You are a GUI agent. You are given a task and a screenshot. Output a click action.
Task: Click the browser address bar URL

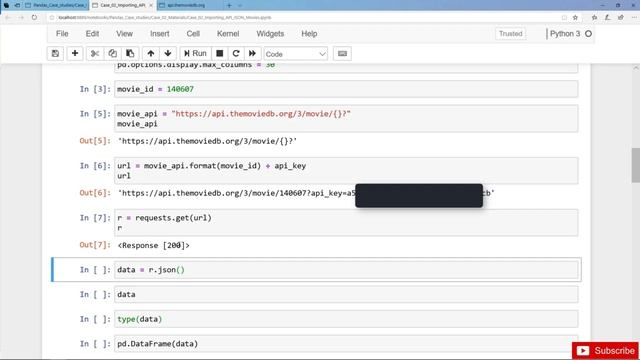(x=165, y=18)
